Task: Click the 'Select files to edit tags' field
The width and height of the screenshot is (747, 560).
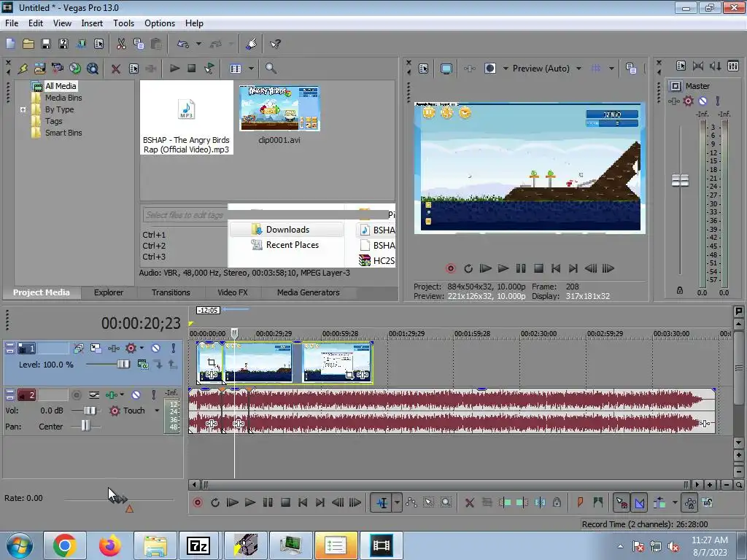Action: tap(185, 215)
